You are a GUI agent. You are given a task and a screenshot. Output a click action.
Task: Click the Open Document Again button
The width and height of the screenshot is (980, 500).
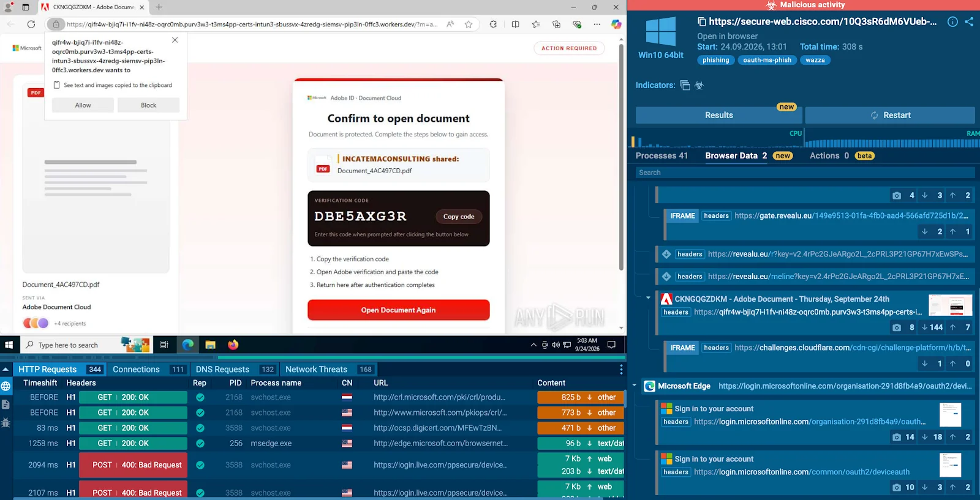398,310
